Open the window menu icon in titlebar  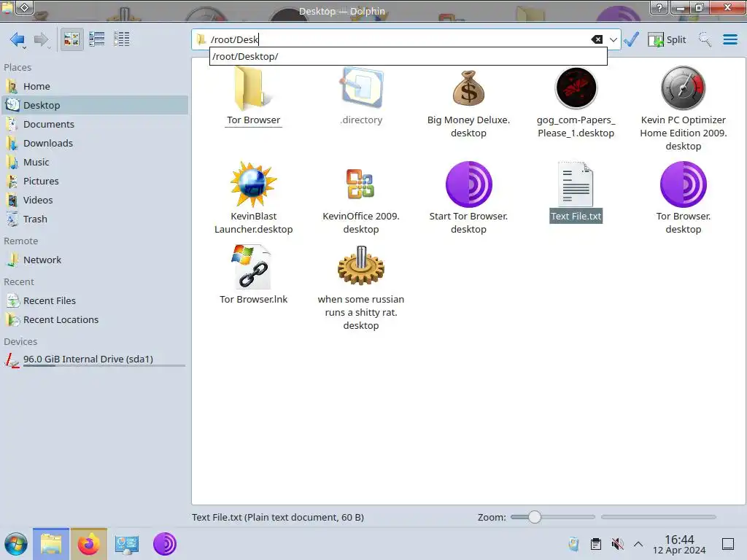point(7,7)
